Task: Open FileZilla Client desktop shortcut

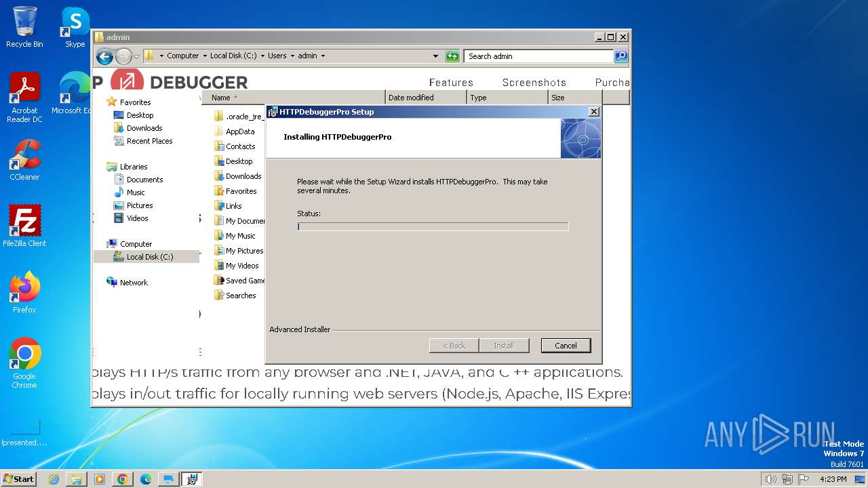Action: (24, 226)
